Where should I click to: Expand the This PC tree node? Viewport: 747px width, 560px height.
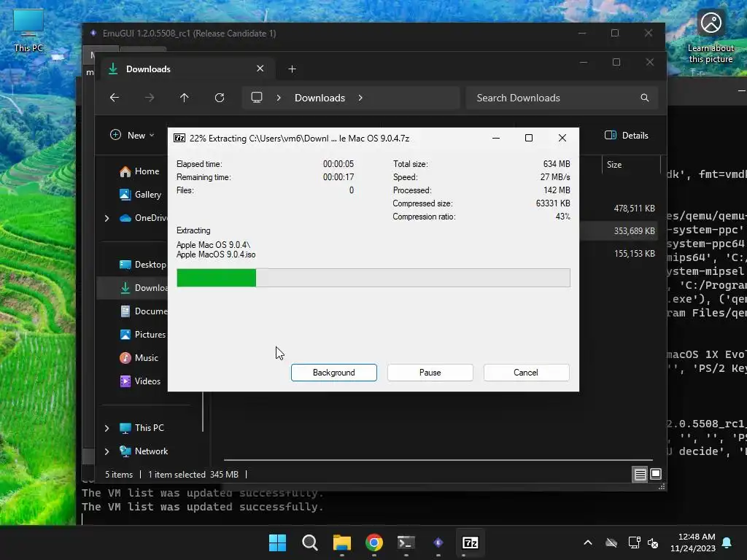click(x=107, y=428)
